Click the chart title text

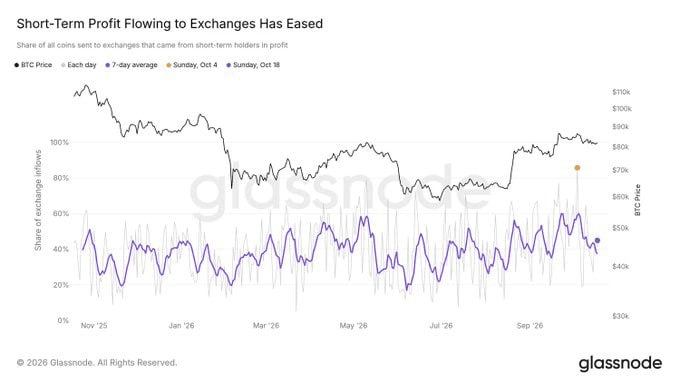tap(170, 23)
